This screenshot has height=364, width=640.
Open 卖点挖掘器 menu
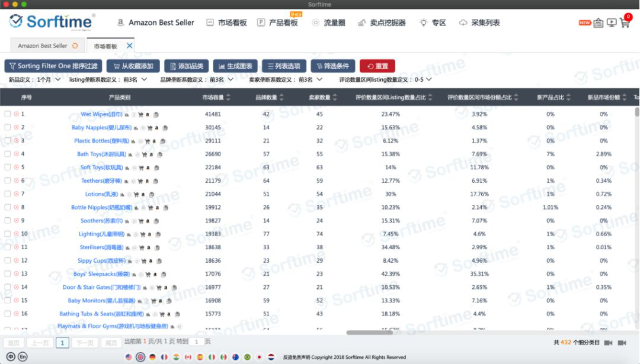(382, 23)
